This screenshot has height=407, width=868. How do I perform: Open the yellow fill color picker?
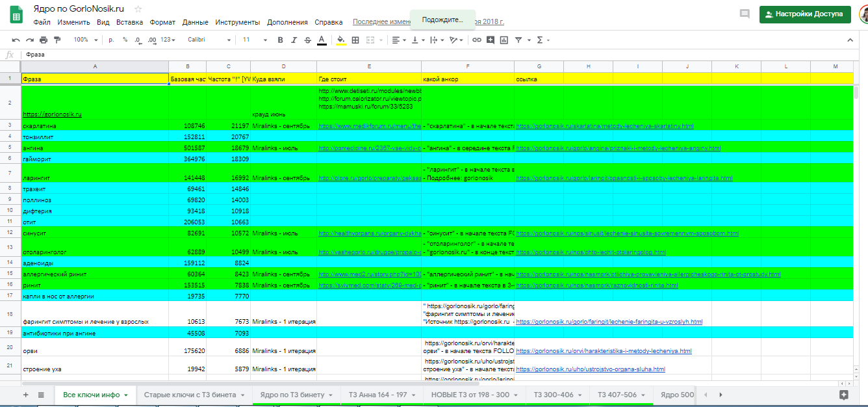click(x=340, y=40)
